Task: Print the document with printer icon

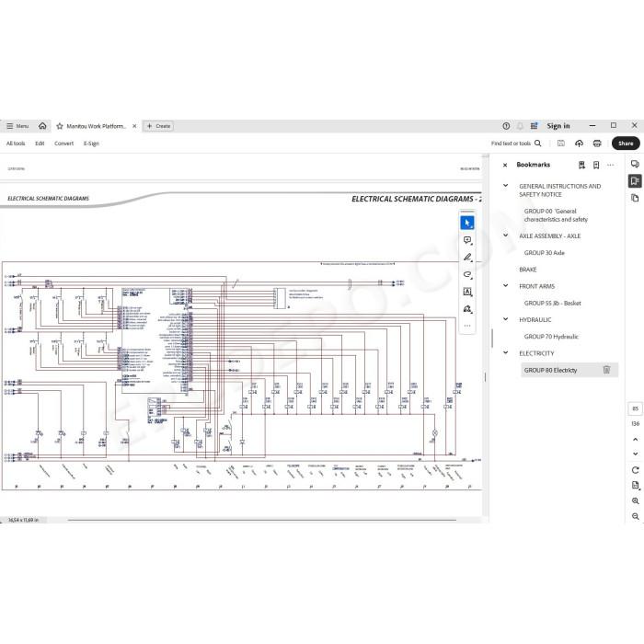Action: 597,144
